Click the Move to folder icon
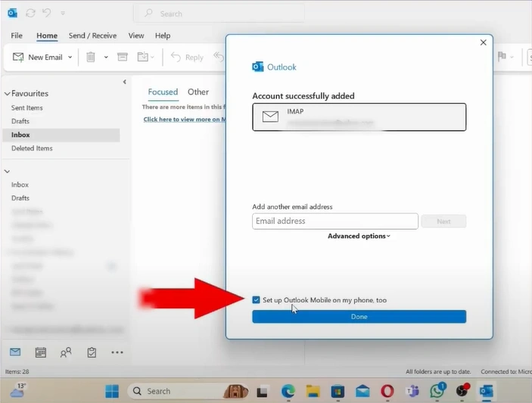Viewport: 532px width, 403px height. 143,57
